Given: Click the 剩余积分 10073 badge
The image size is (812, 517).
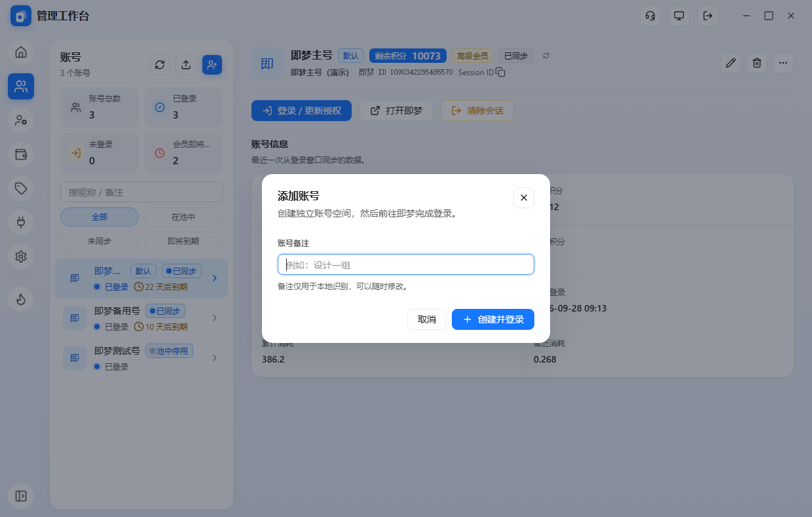Looking at the screenshot, I should (408, 56).
